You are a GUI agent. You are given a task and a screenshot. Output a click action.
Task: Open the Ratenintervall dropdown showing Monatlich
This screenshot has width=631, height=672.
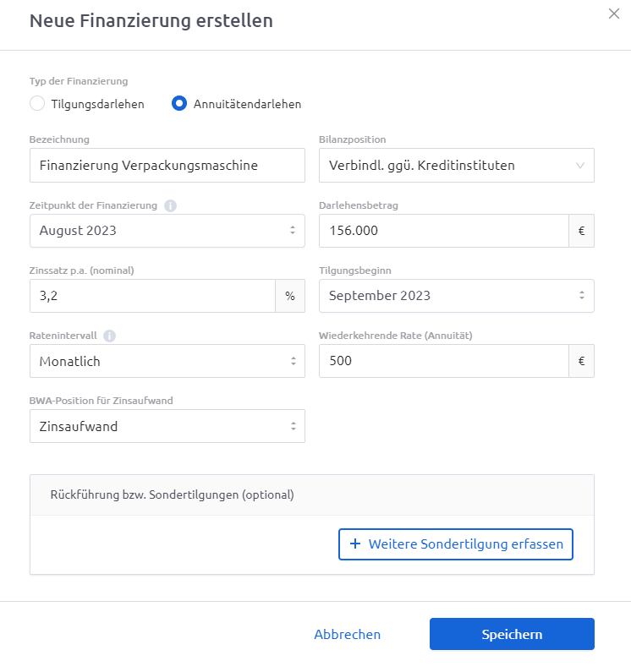[167, 361]
